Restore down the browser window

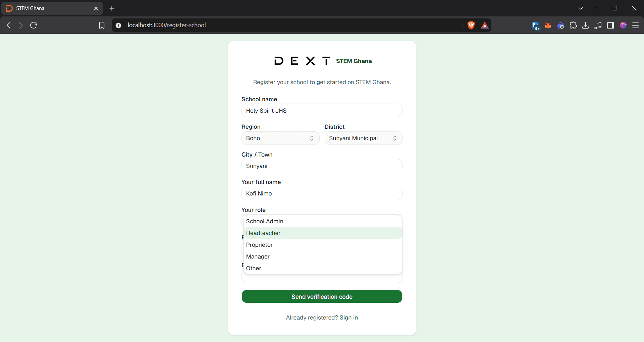(615, 8)
